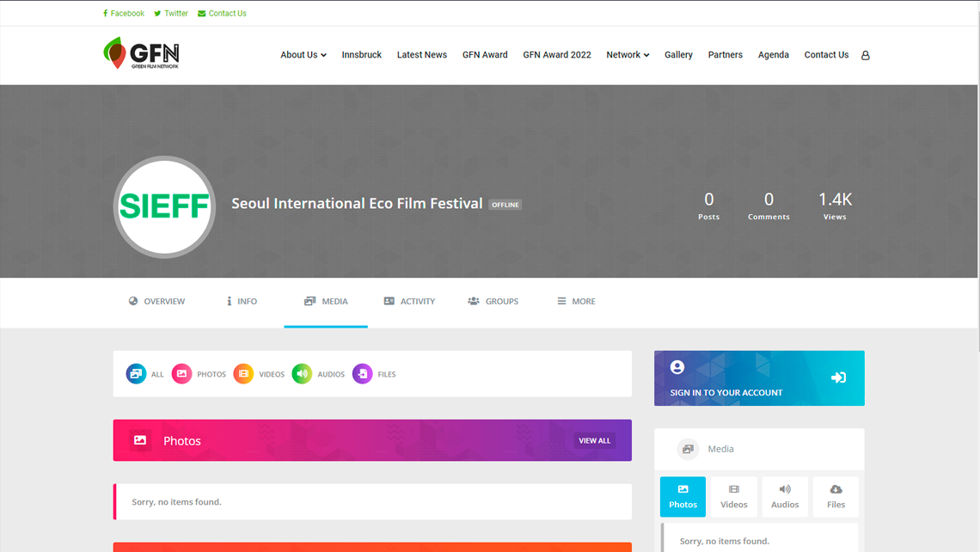
Task: Expand the About Us dropdown menu
Action: (x=303, y=55)
